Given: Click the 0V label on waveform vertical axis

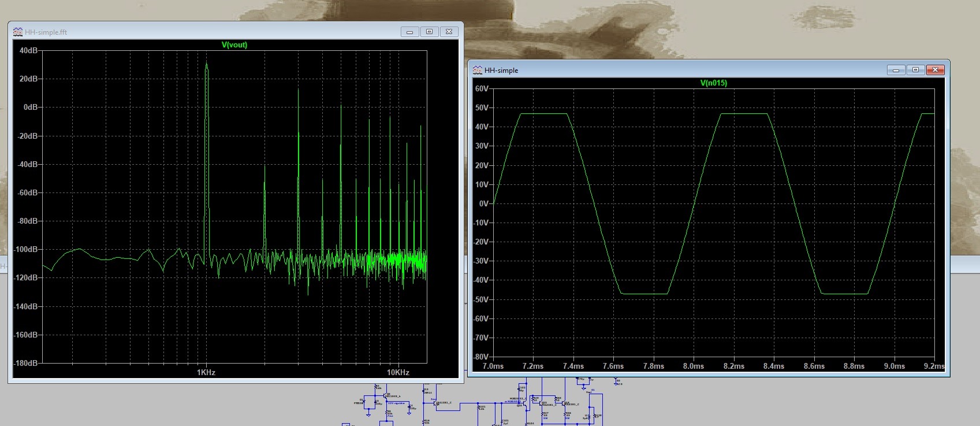Looking at the screenshot, I should 484,203.
